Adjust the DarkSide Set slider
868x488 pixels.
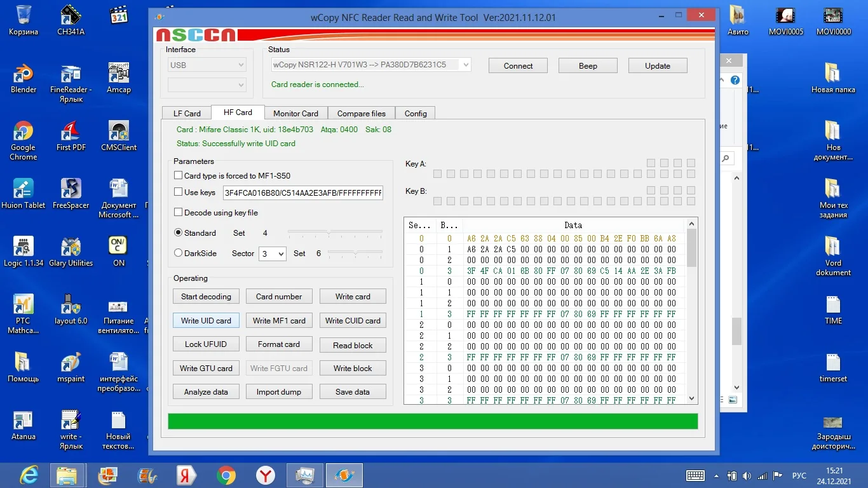355,254
